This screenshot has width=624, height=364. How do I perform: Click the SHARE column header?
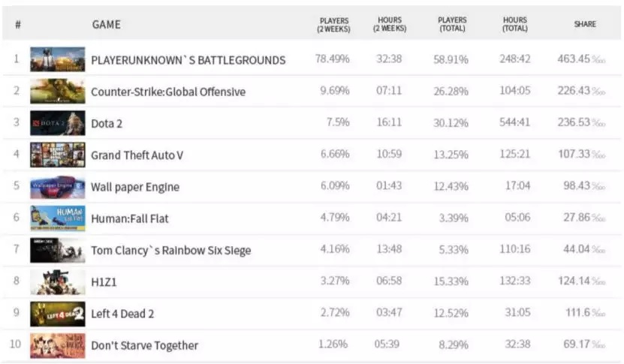pos(585,24)
